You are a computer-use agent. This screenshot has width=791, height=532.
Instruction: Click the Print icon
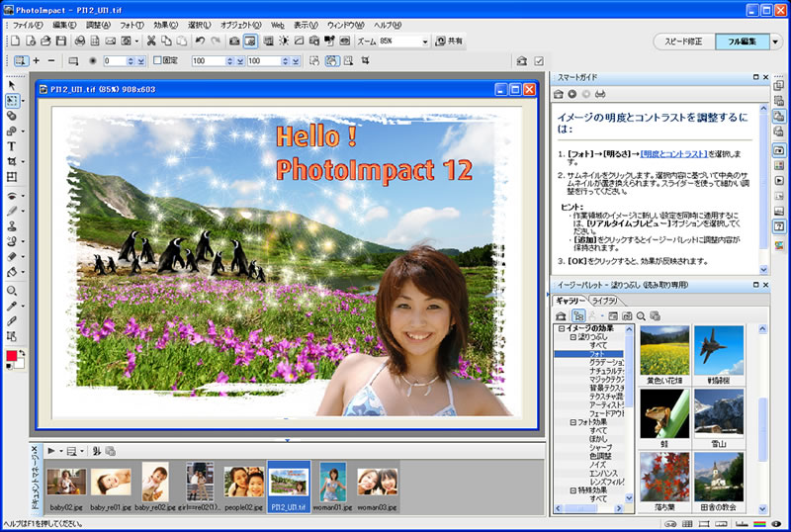point(80,41)
